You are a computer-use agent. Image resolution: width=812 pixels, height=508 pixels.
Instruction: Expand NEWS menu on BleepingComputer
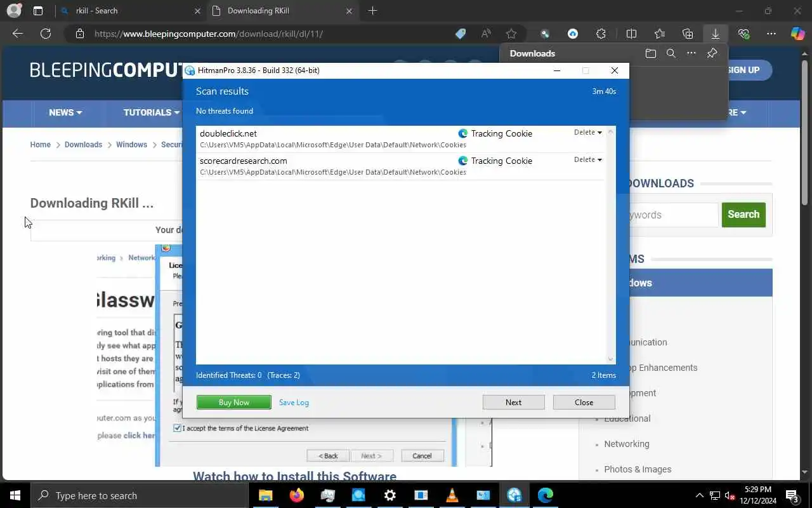pyautogui.click(x=65, y=112)
